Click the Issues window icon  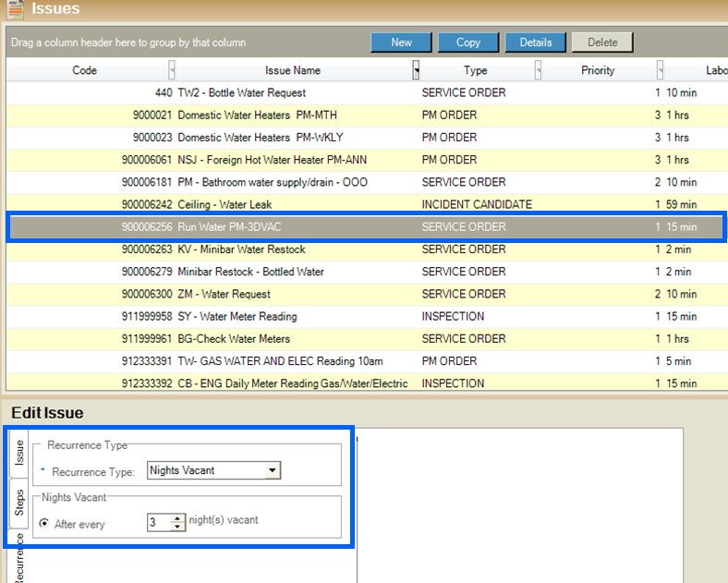pyautogui.click(x=16, y=9)
